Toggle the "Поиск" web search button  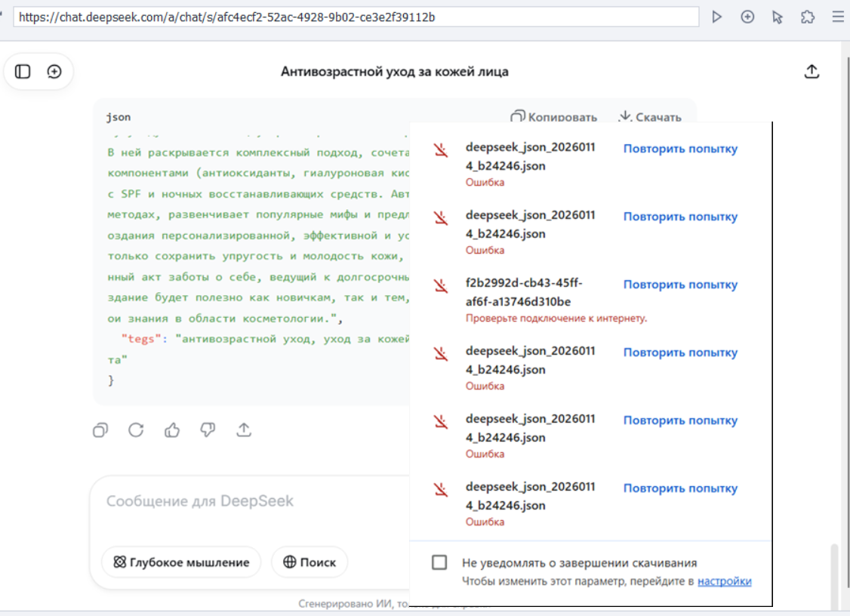pos(310,562)
